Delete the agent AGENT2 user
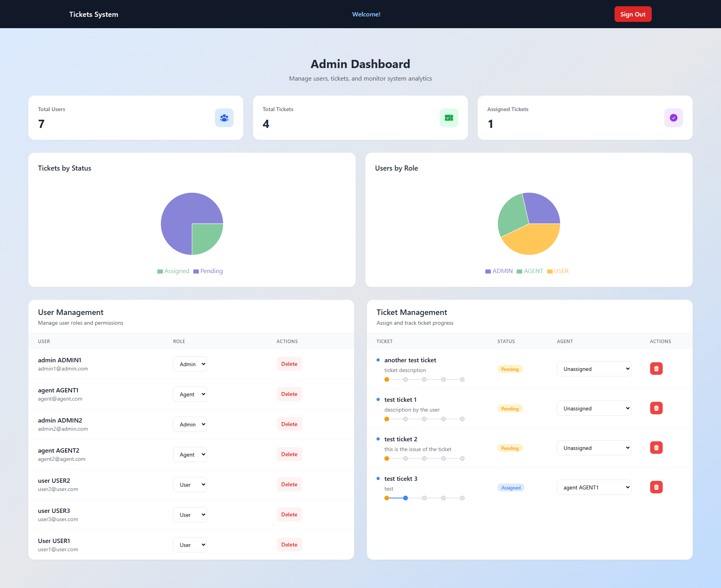The image size is (721, 588). 289,454
